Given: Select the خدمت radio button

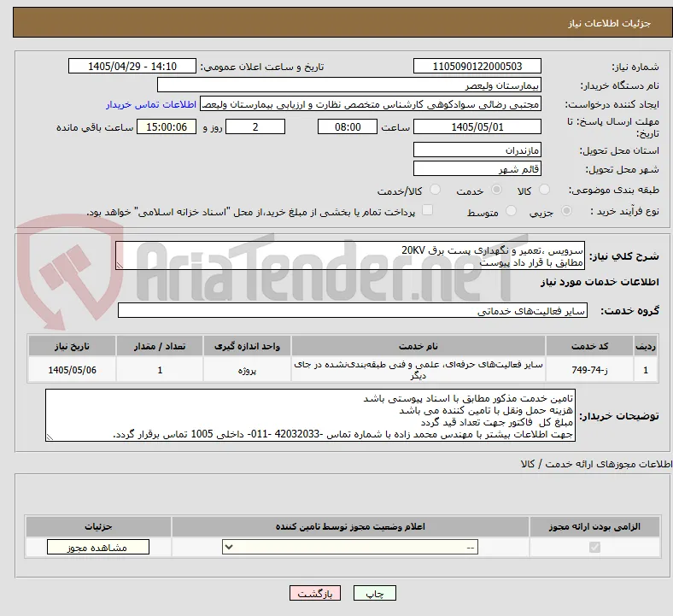Looking at the screenshot, I should pyautogui.click(x=496, y=190).
